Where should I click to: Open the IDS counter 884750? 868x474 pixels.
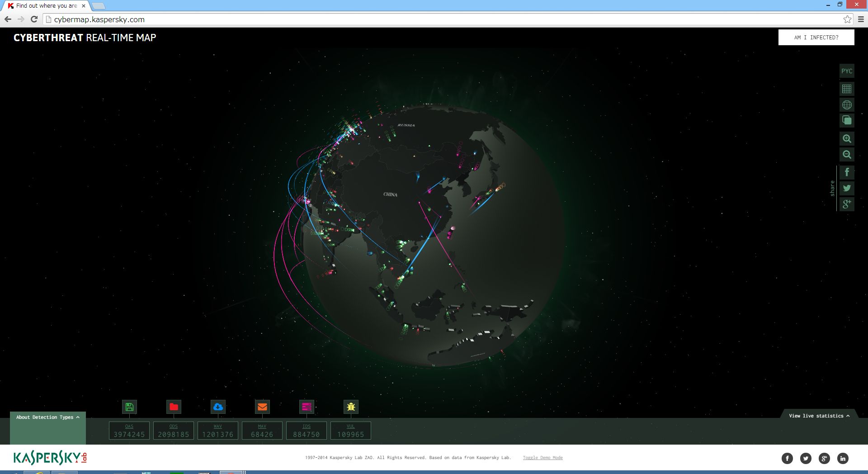pos(307,431)
